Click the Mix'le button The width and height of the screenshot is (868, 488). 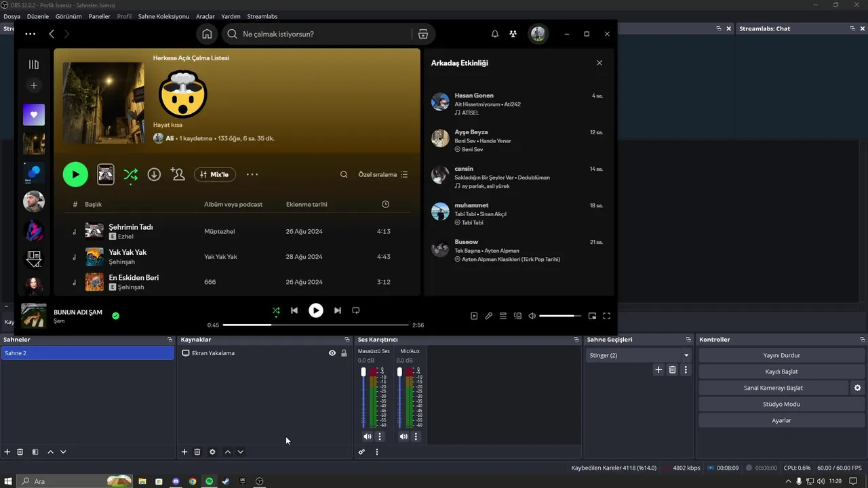click(215, 174)
